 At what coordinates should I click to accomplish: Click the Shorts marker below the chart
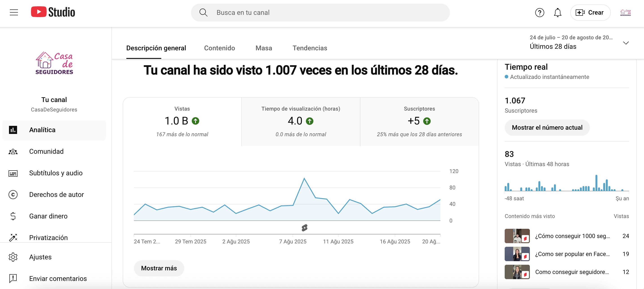304,228
